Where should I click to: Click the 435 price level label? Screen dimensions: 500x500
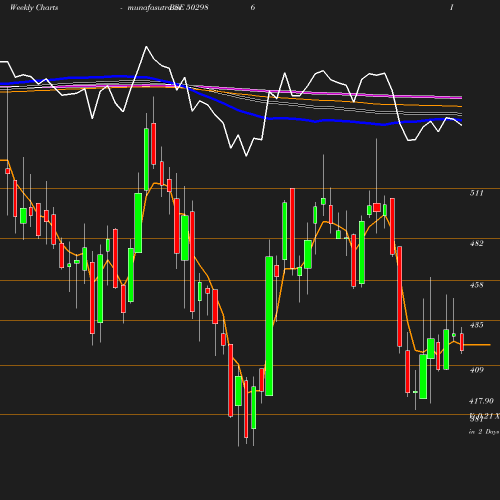(x=476, y=325)
